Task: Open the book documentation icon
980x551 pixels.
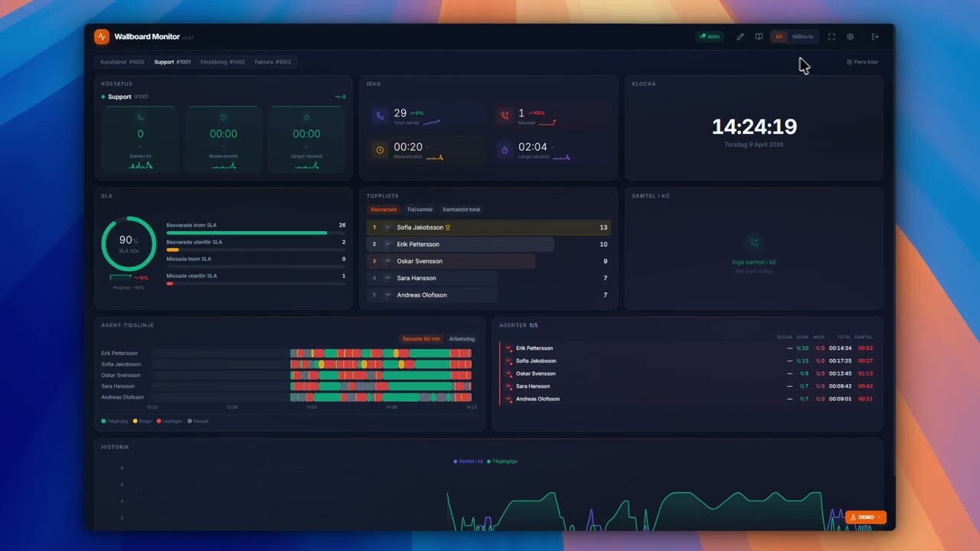Action: pos(759,37)
